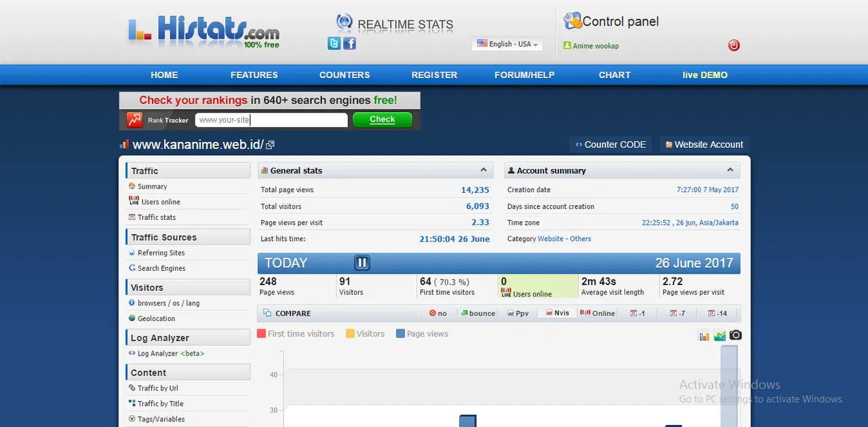The height and width of the screenshot is (427, 868).
Task: Compare with -1 day
Action: pyautogui.click(x=638, y=314)
